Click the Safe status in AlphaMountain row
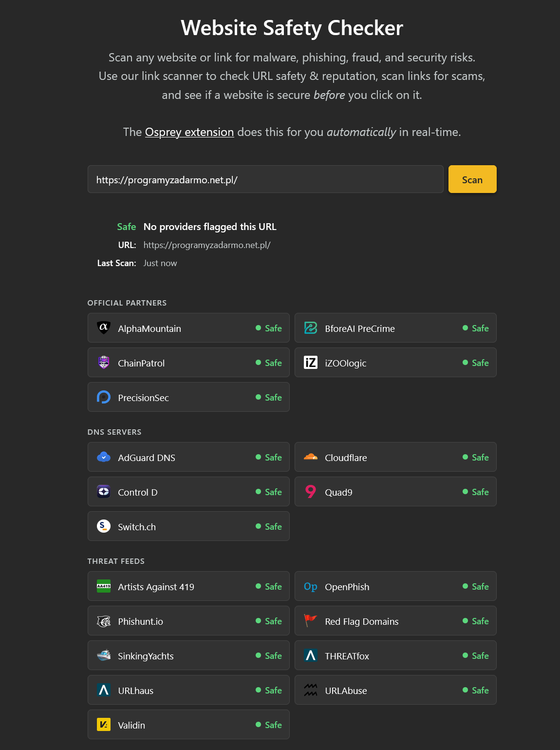The width and height of the screenshot is (560, 750). (269, 328)
